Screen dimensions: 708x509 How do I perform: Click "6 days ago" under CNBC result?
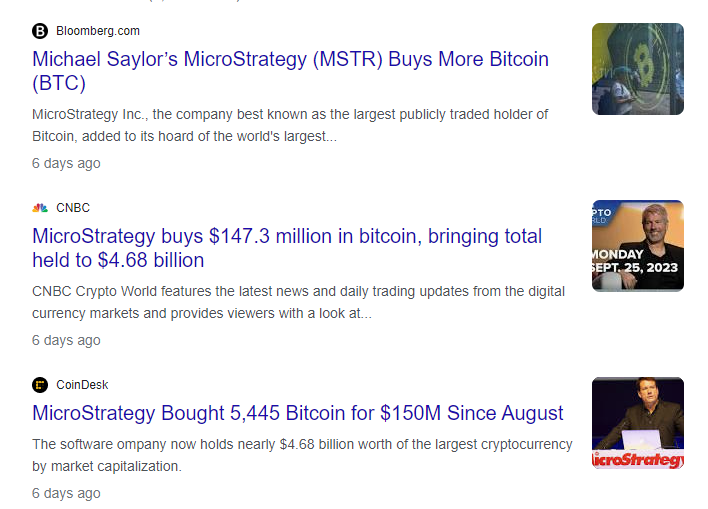(x=66, y=340)
